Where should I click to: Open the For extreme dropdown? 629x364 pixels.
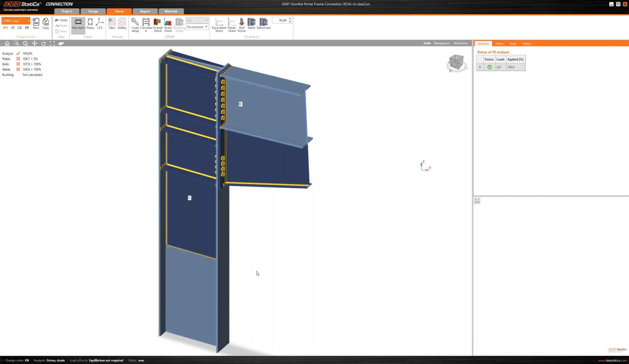pyautogui.click(x=206, y=27)
